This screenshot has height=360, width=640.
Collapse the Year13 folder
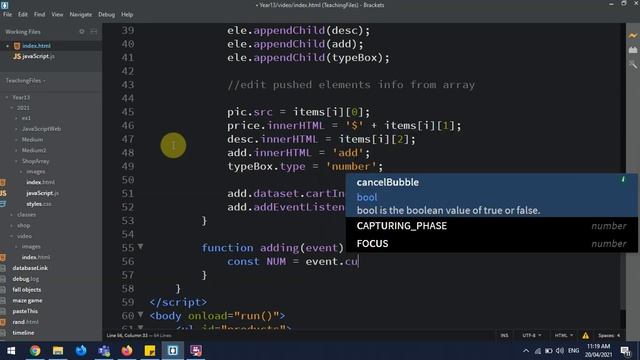(7, 98)
